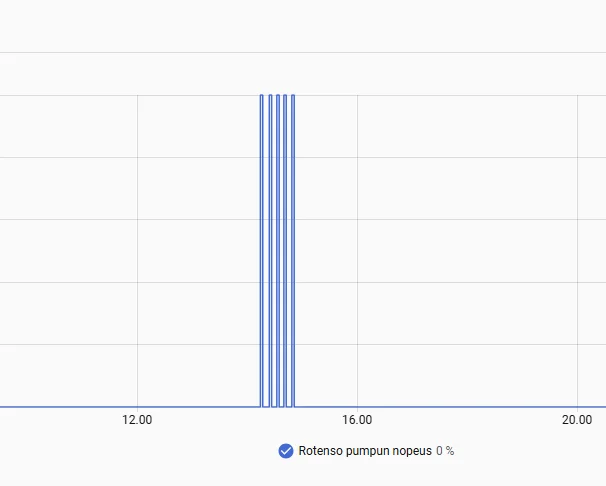Screen dimensions: 606x486
Task: Click the middle pump speed spike
Action: click(278, 251)
